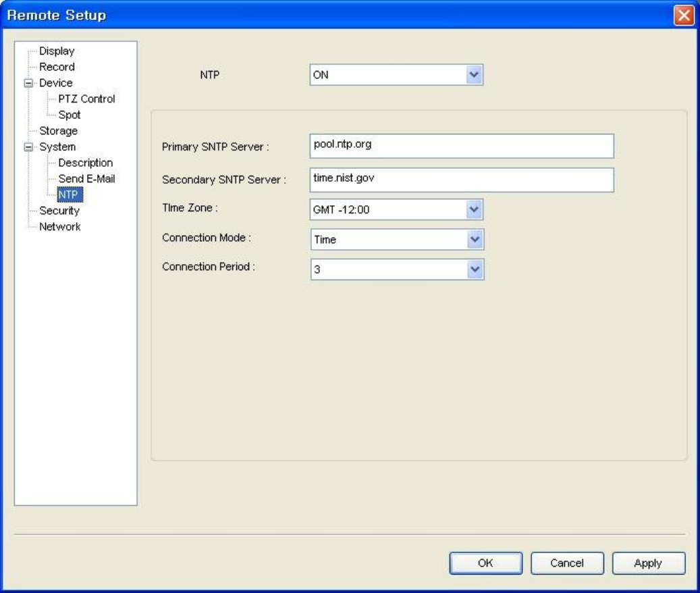The height and width of the screenshot is (593, 700).
Task: Collapse the System tree node
Action: (x=28, y=147)
